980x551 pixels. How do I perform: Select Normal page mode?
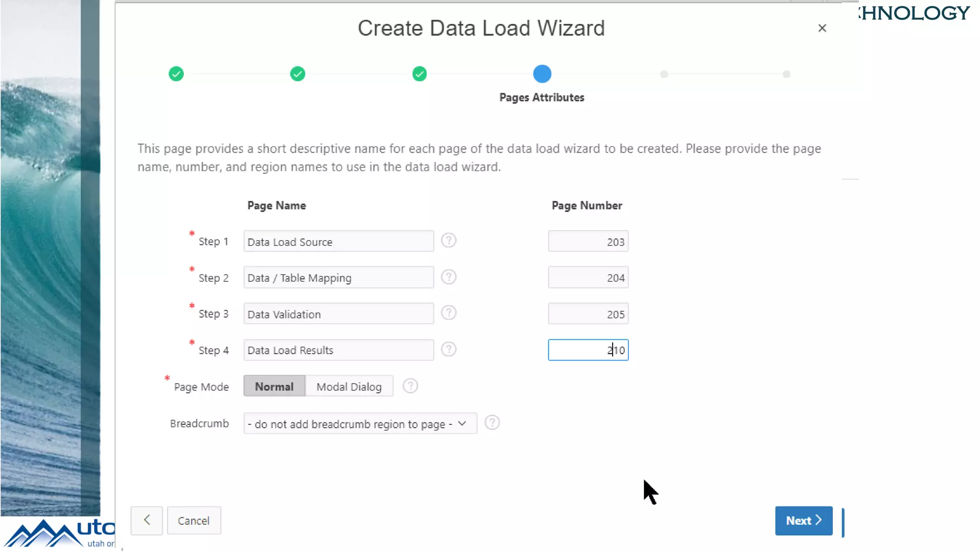[x=274, y=386]
